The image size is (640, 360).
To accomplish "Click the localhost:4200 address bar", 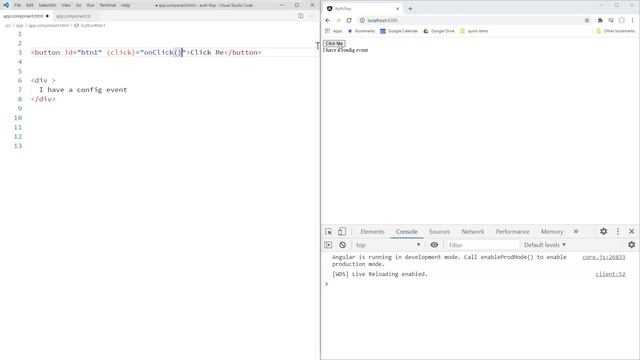I will click(x=473, y=20).
